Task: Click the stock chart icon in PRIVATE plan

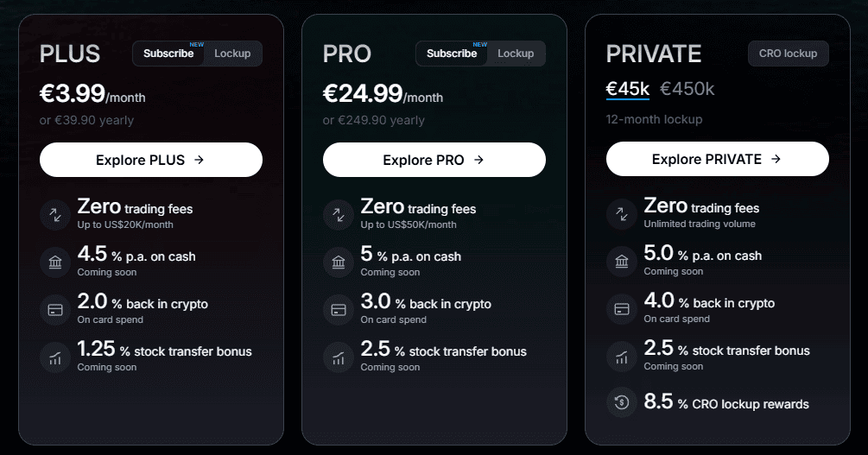Action: 622,357
